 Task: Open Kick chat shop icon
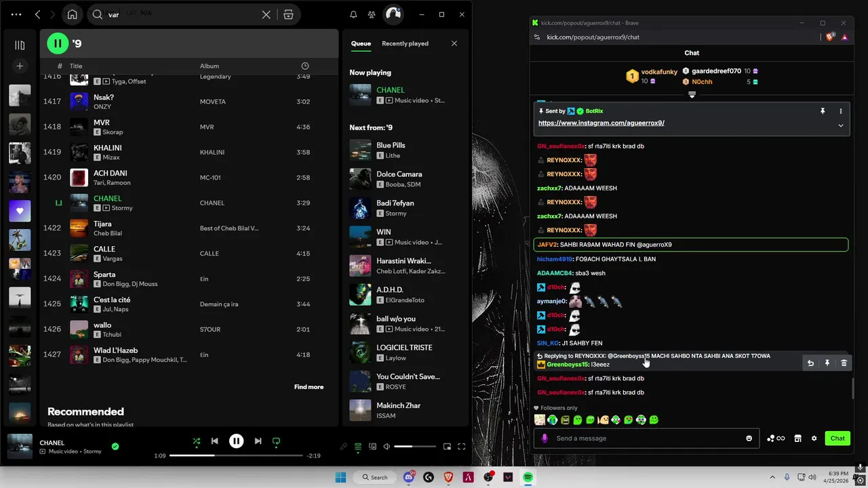coord(797,439)
